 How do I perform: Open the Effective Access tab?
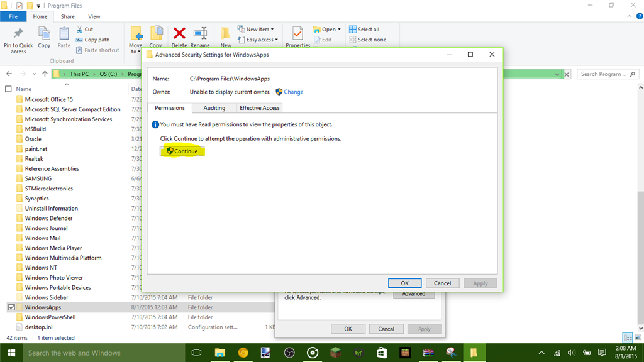click(x=260, y=108)
